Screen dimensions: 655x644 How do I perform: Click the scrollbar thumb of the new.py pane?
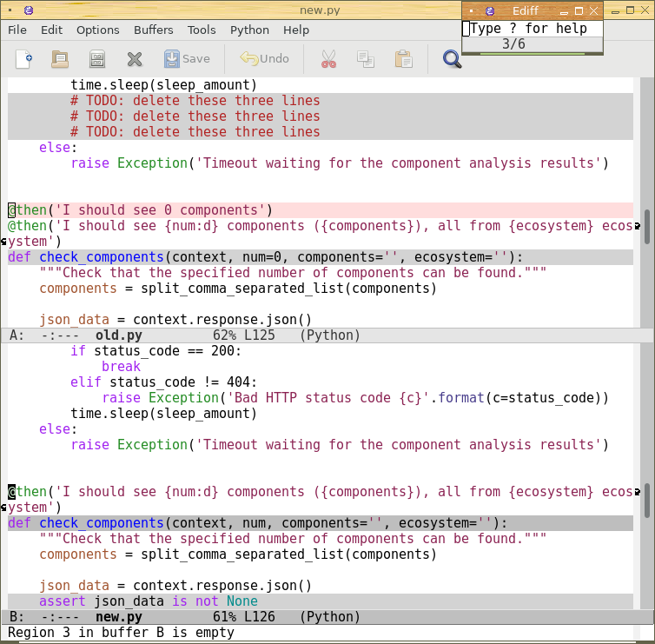click(647, 500)
